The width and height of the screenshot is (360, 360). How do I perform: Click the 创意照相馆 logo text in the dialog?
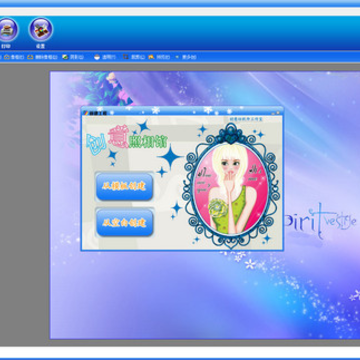coord(127,138)
